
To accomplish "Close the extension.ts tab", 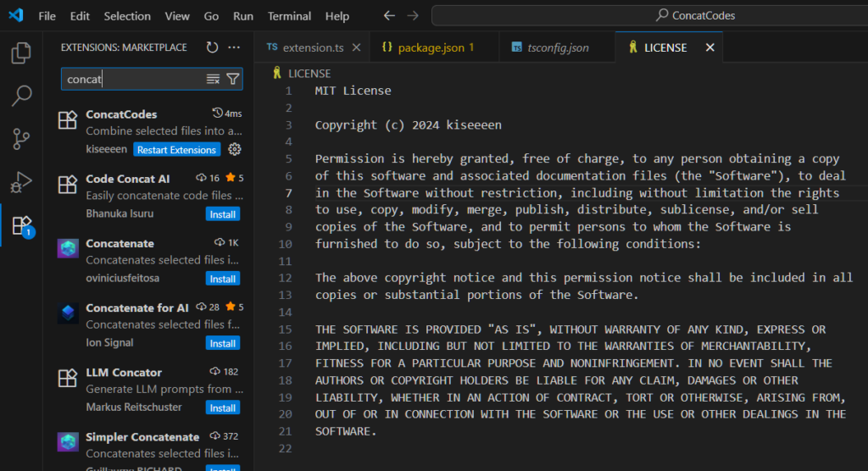I will 357,47.
